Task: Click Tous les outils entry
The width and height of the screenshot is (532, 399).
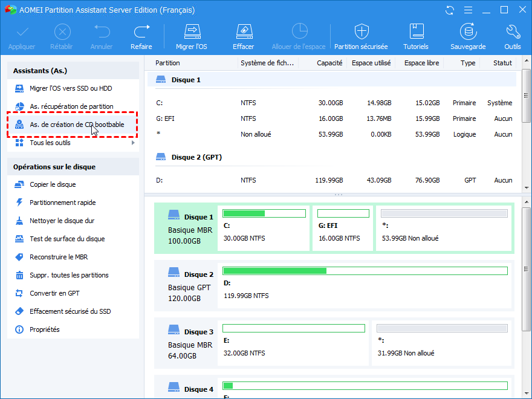Action: (x=50, y=143)
